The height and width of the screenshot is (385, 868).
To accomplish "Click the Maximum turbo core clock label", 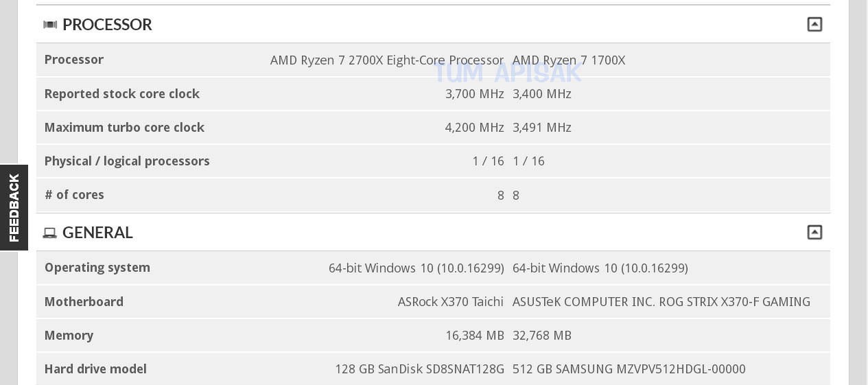I will pyautogui.click(x=124, y=128).
